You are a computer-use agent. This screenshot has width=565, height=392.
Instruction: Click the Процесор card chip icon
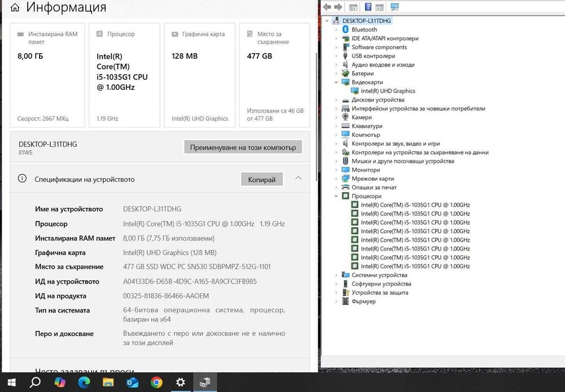coord(99,34)
